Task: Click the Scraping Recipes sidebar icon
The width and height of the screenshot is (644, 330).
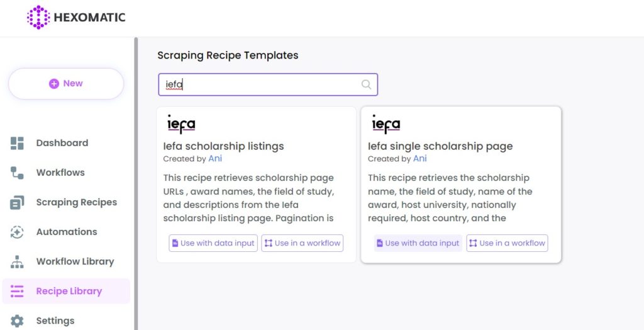Action: tap(17, 202)
